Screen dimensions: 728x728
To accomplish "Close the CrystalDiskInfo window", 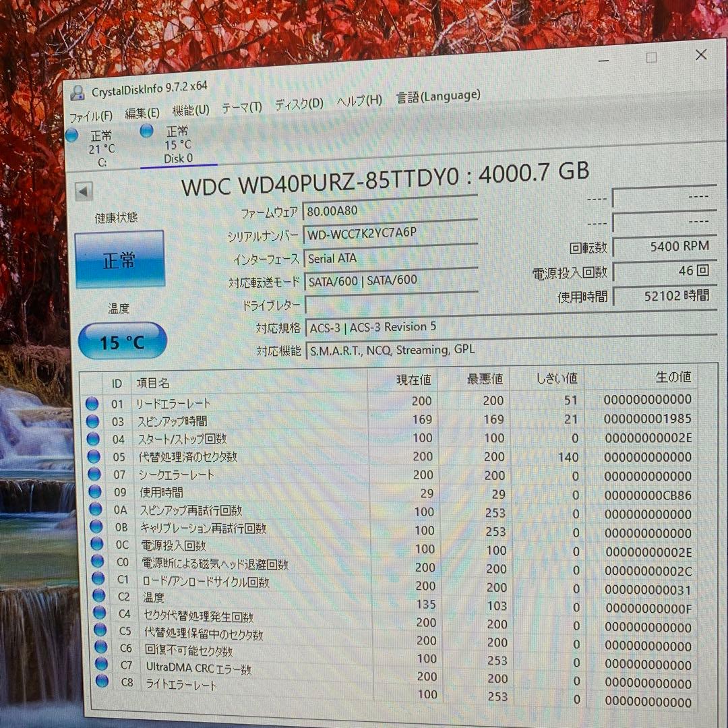I will pos(701,55).
